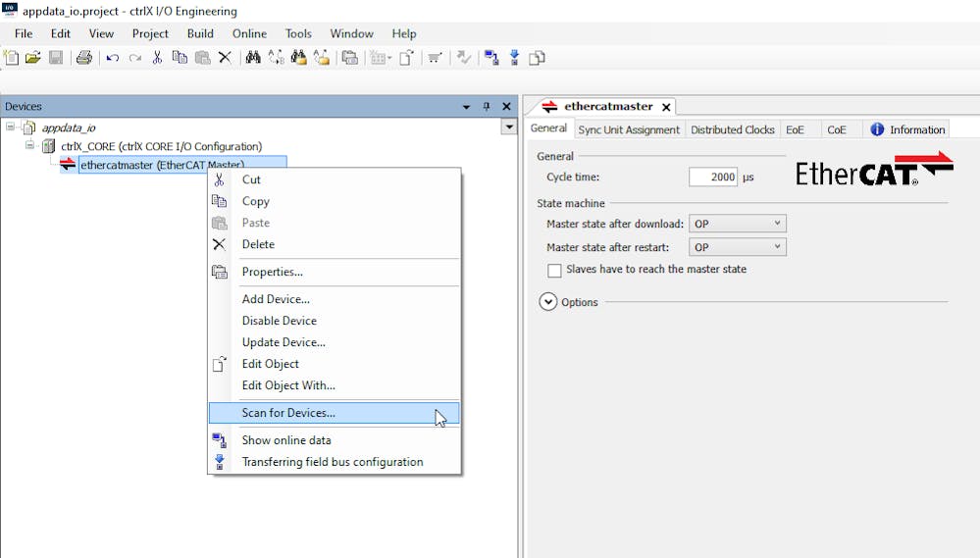Click the Paste toolbar icon
The width and height of the screenshot is (980, 558).
(202, 58)
